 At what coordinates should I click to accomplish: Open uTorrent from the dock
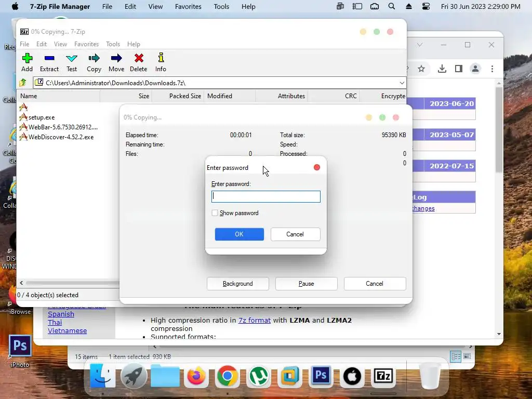tap(259, 376)
